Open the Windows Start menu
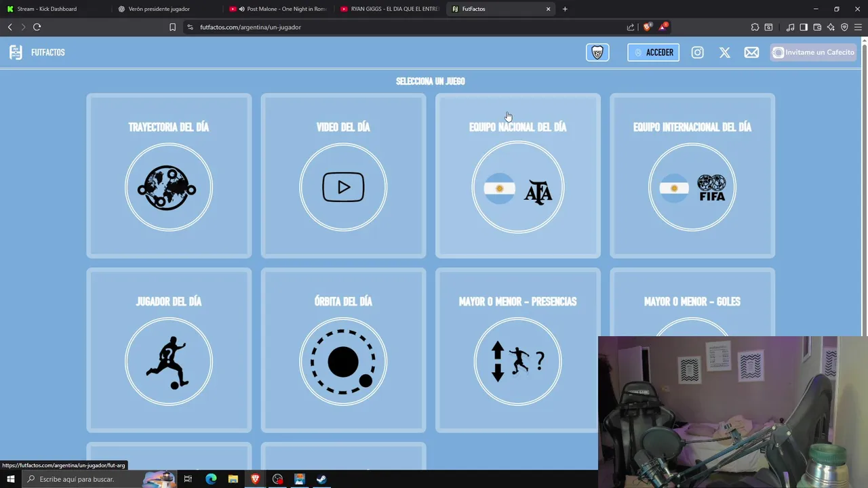The height and width of the screenshot is (488, 868). (x=10, y=479)
